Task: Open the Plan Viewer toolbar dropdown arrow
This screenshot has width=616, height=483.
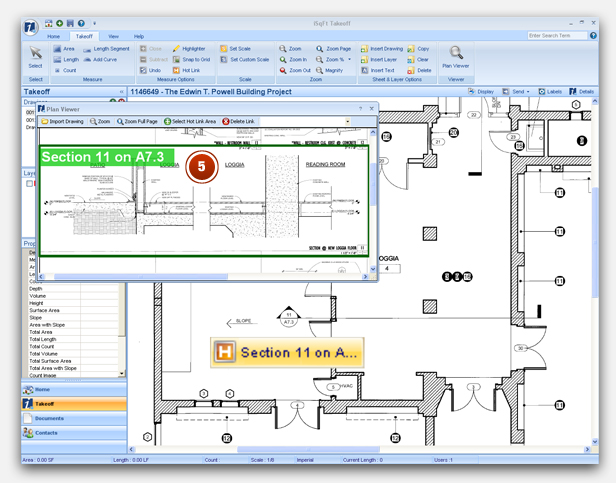Action: [x=348, y=121]
